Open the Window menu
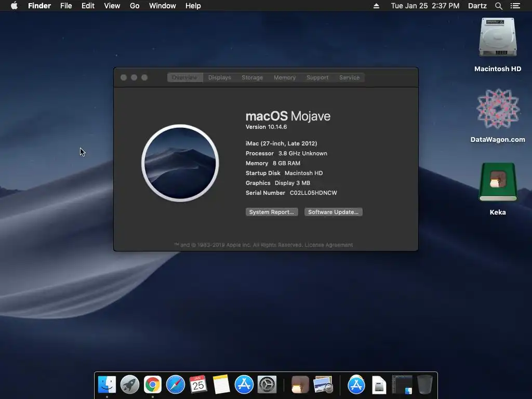This screenshot has height=399, width=532. [162, 6]
